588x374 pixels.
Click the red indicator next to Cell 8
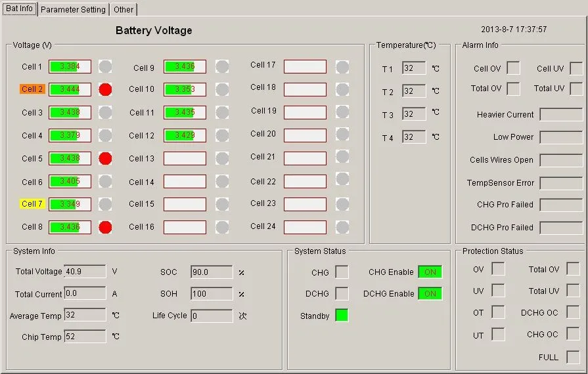point(105,227)
